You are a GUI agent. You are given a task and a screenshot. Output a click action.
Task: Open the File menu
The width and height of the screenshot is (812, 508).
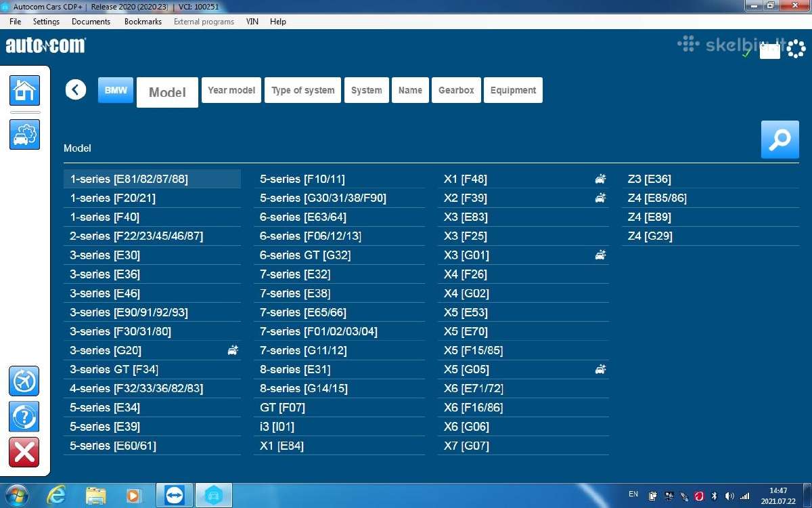pos(16,22)
